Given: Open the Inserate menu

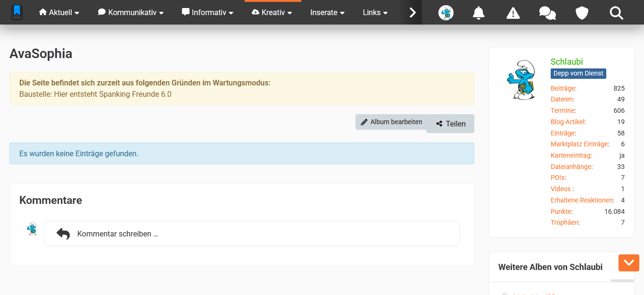Looking at the screenshot, I should click(327, 13).
